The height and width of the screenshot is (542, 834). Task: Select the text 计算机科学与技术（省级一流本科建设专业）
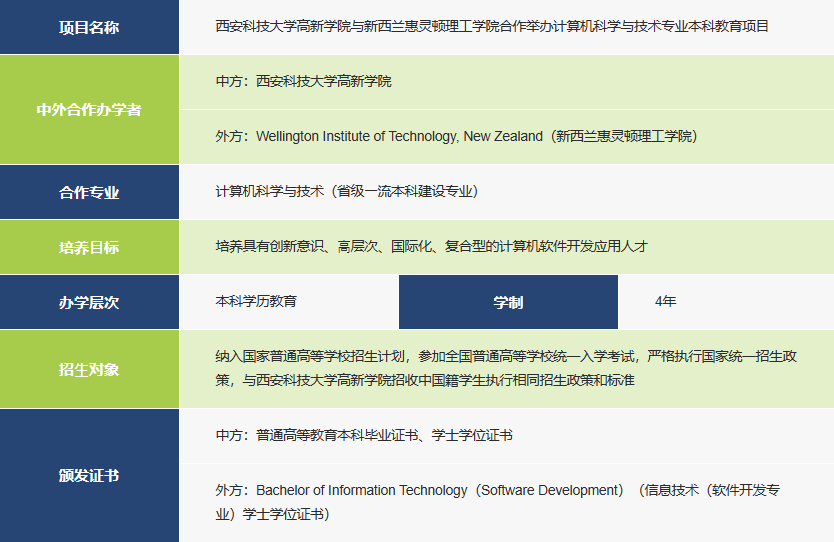tap(347, 191)
